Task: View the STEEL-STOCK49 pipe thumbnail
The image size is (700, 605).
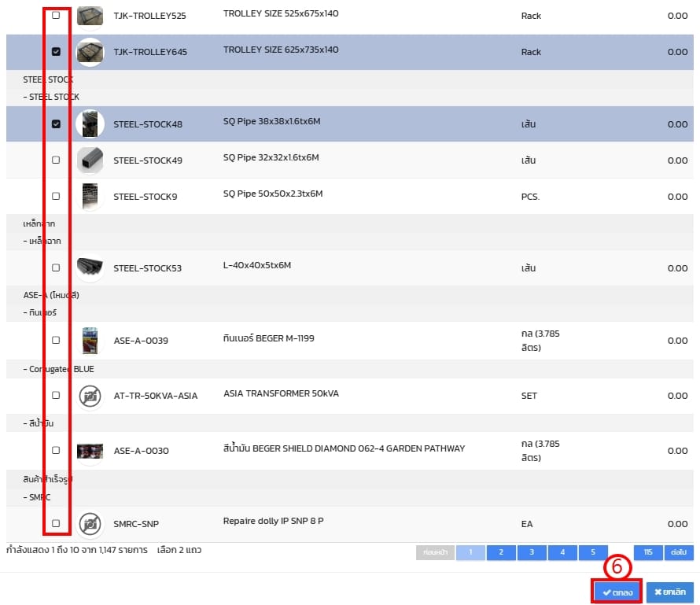Action: (90, 160)
